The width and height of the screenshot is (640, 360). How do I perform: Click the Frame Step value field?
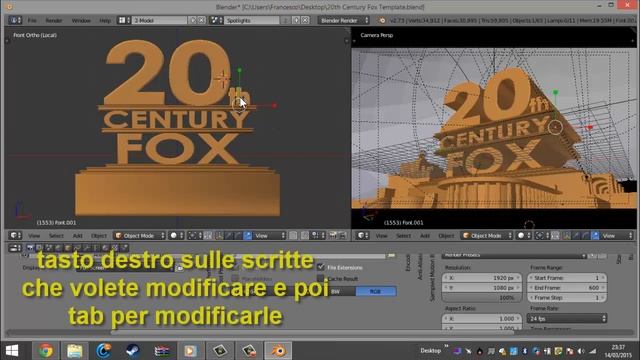tap(567, 298)
